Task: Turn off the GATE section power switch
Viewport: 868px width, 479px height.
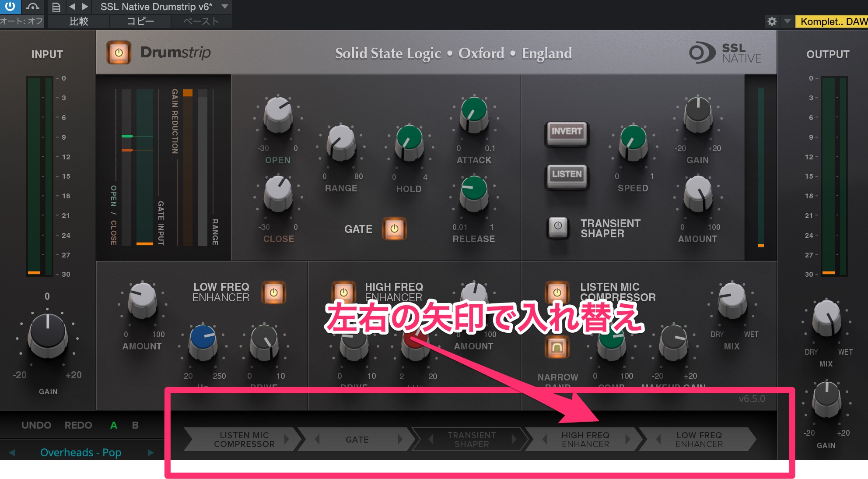Action: (394, 229)
